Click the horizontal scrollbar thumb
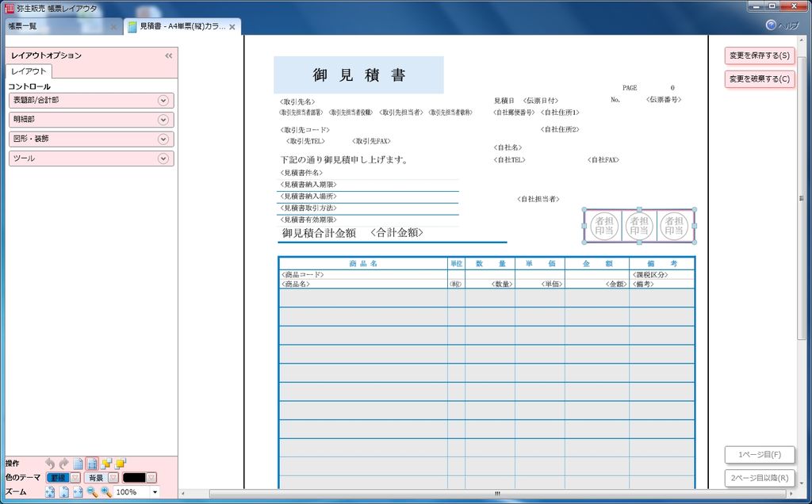The width and height of the screenshot is (812, 504). tap(497, 494)
